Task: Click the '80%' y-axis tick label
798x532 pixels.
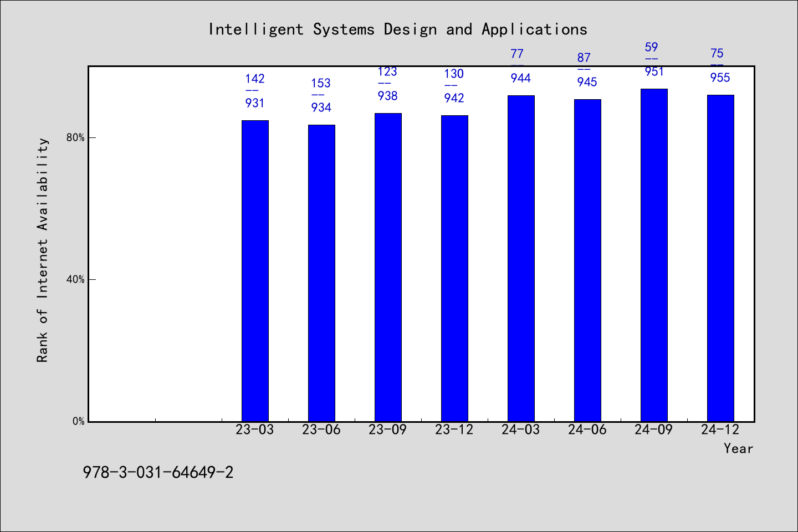Action: point(75,137)
